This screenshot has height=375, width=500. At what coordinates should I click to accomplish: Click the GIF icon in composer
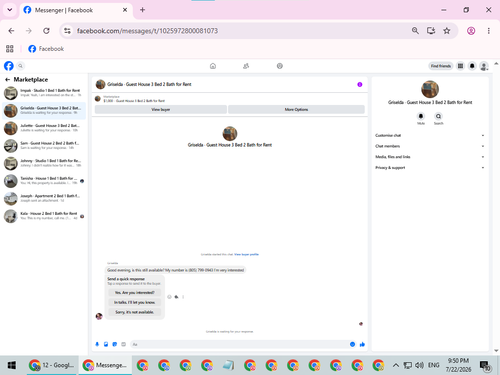[123, 344]
